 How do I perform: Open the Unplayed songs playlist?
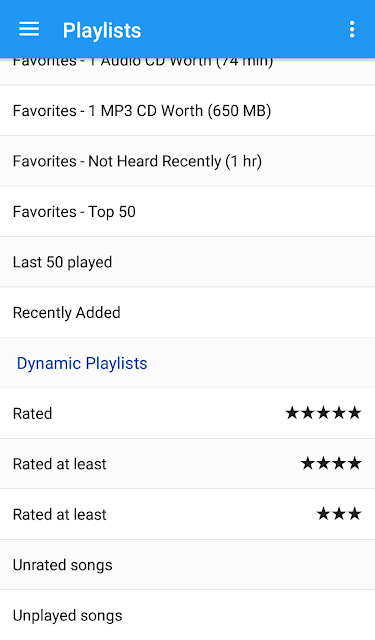(x=187, y=615)
